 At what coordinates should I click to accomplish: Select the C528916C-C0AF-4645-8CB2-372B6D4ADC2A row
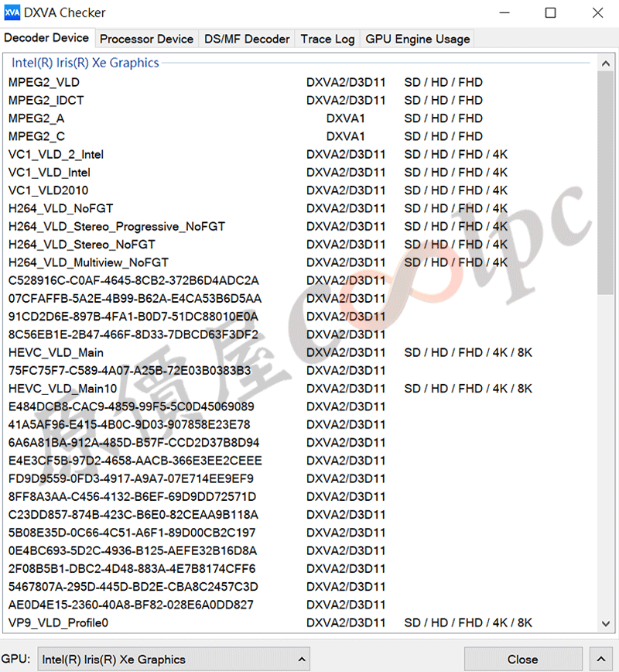click(300, 280)
